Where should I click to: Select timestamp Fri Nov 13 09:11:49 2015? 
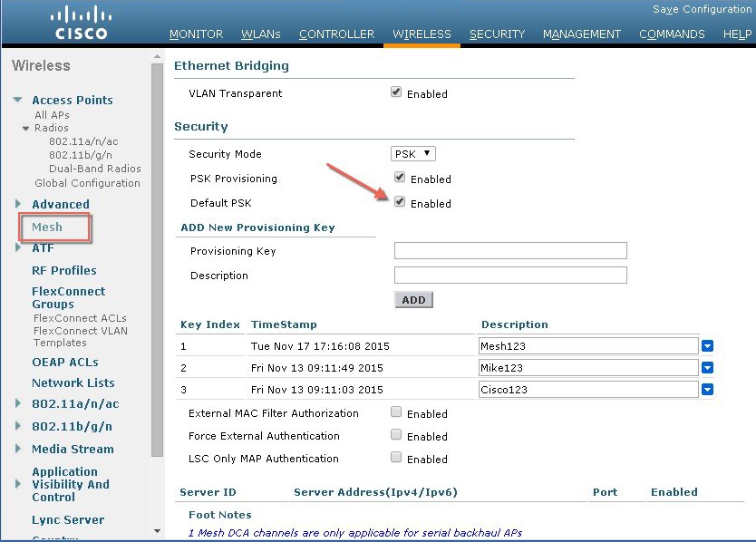[316, 367]
